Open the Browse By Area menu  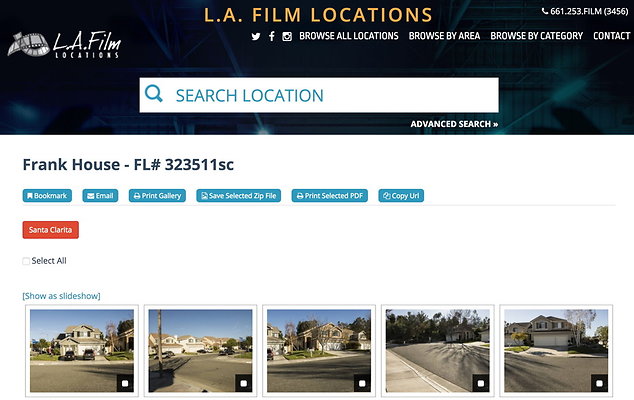click(444, 36)
